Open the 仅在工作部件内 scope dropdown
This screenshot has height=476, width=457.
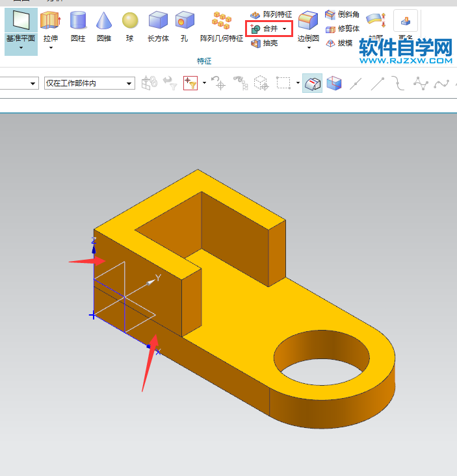click(89, 83)
